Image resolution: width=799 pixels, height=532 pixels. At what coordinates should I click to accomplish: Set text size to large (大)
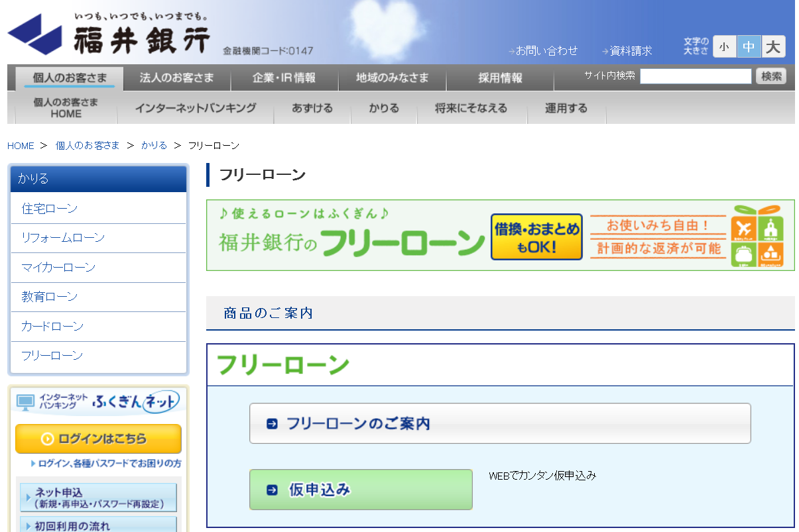tap(773, 46)
